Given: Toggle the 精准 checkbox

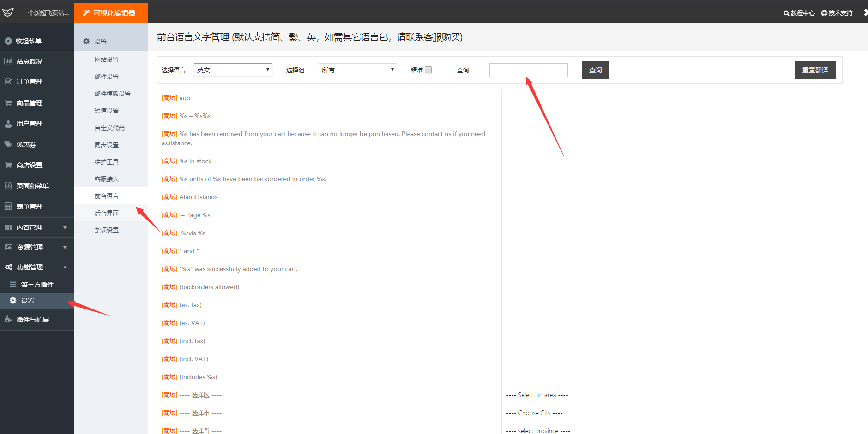Looking at the screenshot, I should point(428,70).
